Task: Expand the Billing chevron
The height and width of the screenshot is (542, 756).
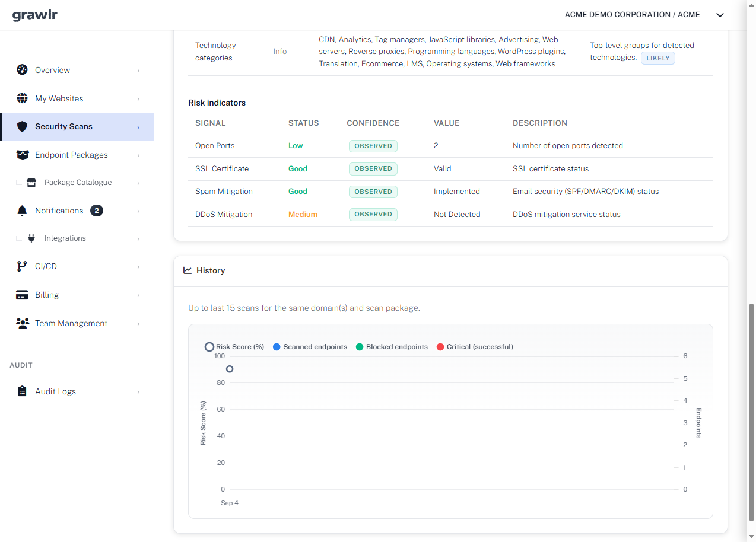Action: click(138, 295)
